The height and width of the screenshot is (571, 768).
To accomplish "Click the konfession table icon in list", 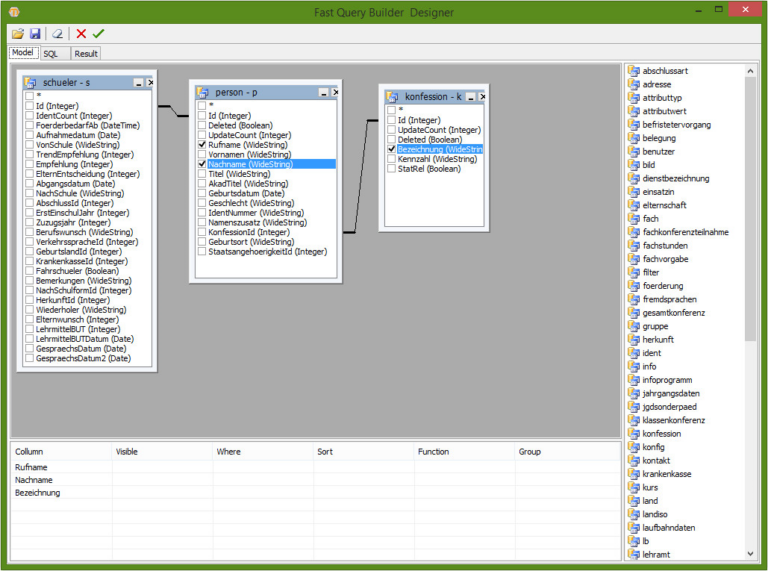I will coord(632,434).
